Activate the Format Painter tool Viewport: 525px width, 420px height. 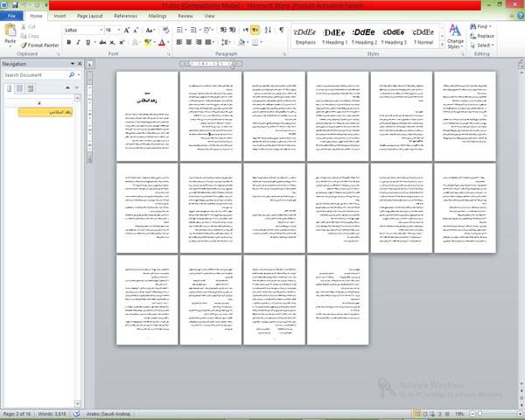pos(40,45)
